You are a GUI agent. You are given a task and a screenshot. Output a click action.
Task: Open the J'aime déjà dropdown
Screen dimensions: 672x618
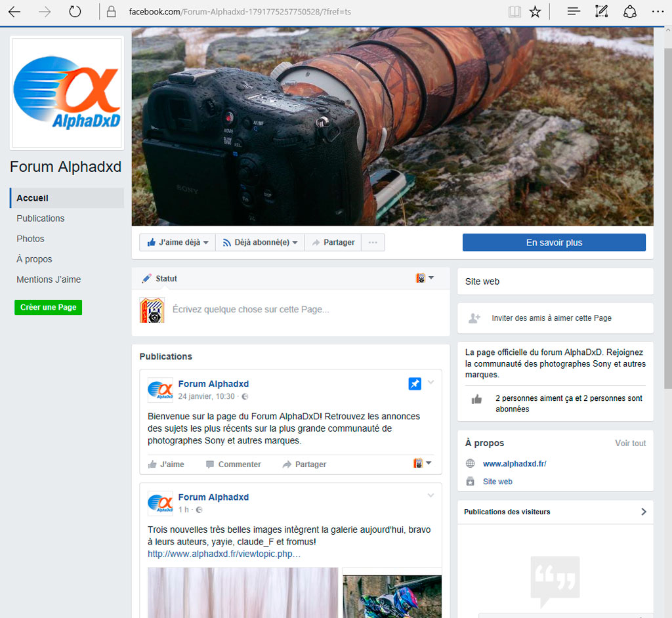(x=177, y=243)
